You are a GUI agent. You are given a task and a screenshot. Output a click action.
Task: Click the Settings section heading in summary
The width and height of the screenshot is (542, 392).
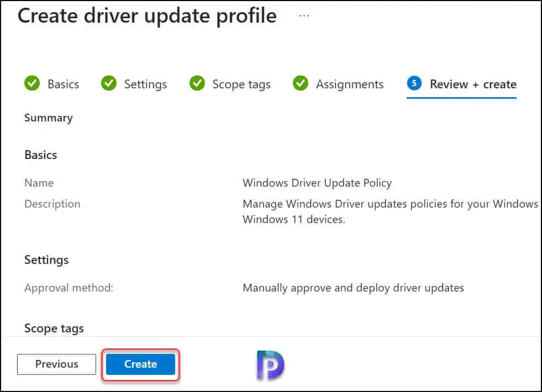[x=46, y=259]
